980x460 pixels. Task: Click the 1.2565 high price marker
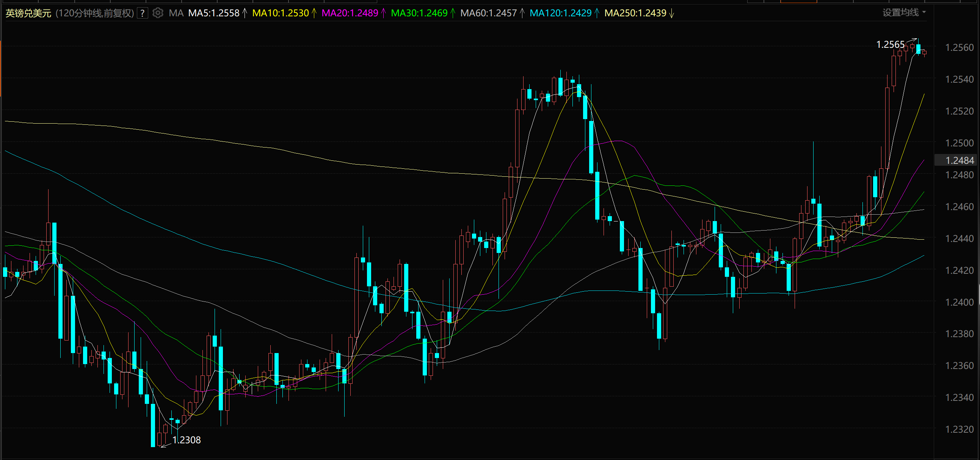(890, 44)
